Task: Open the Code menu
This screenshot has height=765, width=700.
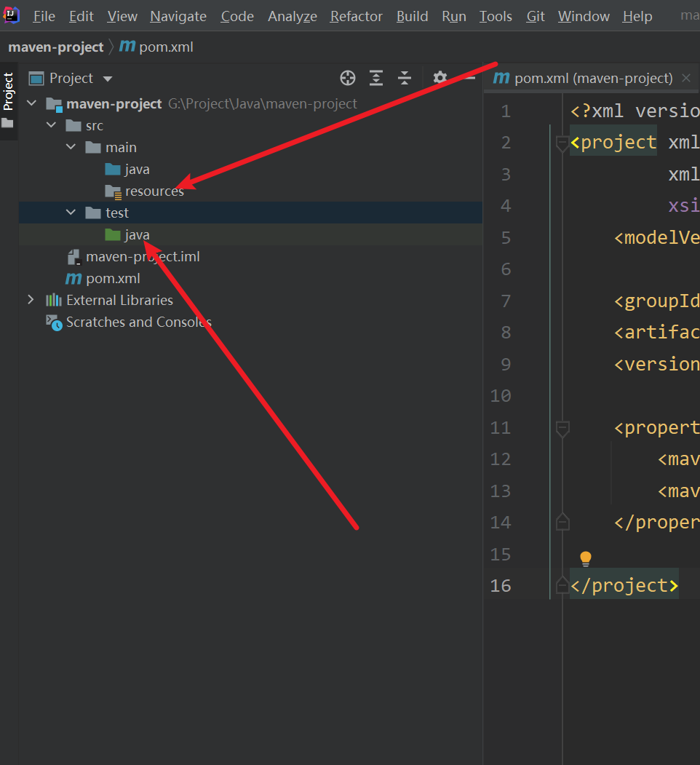Action: click(237, 17)
